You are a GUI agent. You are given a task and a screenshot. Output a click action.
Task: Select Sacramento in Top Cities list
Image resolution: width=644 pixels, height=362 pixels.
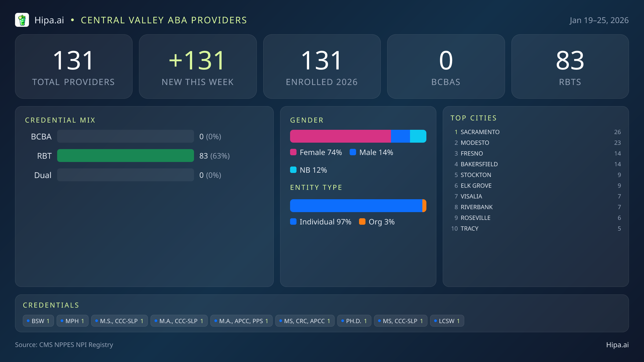(x=480, y=132)
